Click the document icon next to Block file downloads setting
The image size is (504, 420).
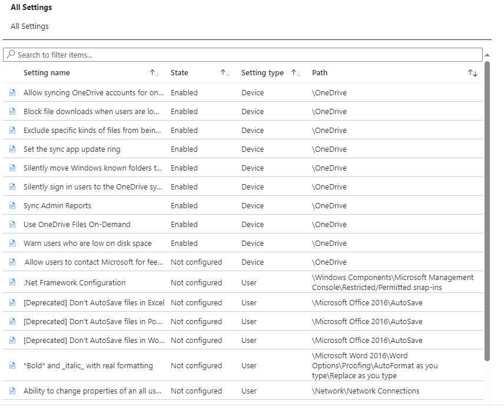tap(12, 111)
